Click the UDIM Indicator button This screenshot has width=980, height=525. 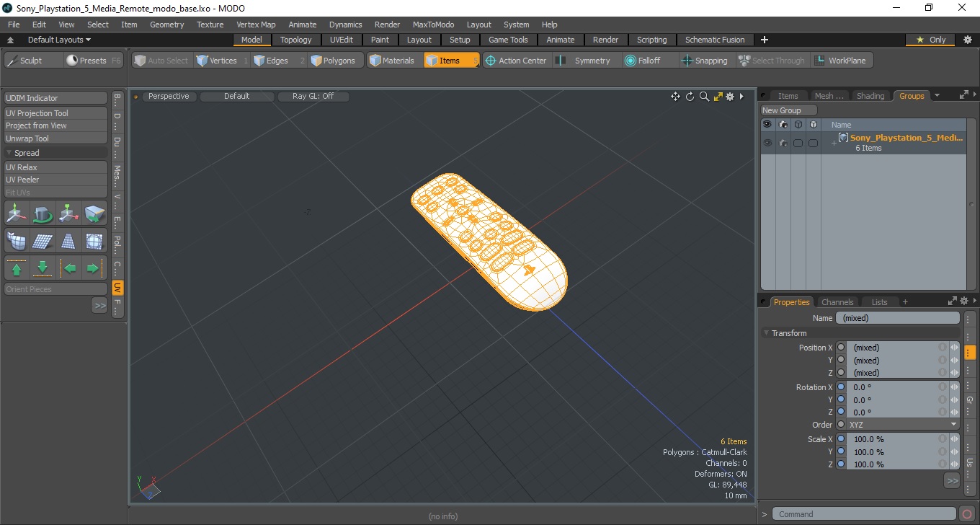(56, 98)
